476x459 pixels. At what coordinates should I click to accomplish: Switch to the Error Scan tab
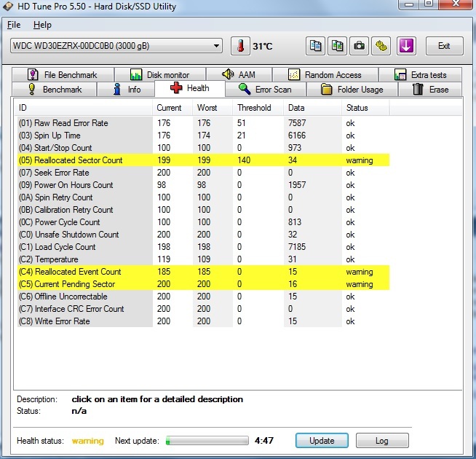[266, 90]
